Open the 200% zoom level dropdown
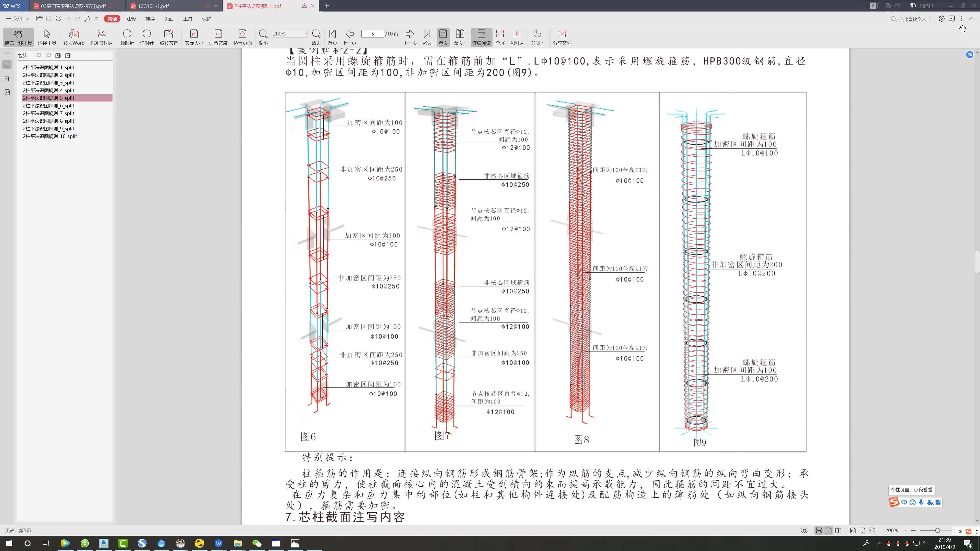980x551 pixels. pyautogui.click(x=305, y=34)
